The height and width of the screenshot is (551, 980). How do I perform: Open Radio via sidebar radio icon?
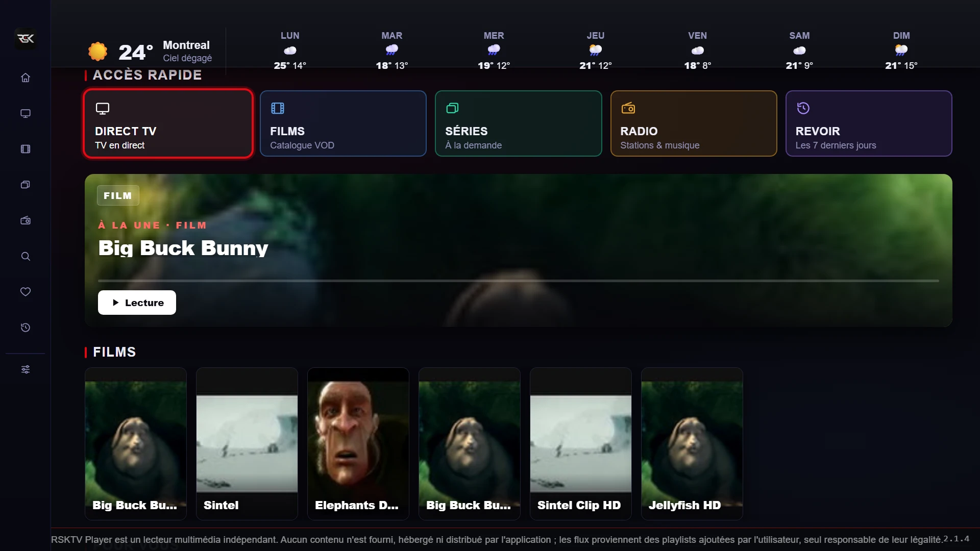click(x=26, y=220)
